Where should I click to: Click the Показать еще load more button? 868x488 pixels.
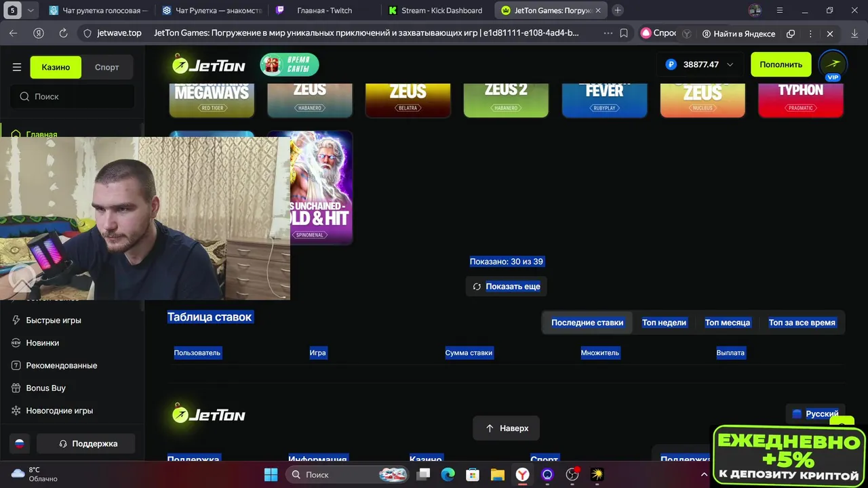click(x=507, y=286)
